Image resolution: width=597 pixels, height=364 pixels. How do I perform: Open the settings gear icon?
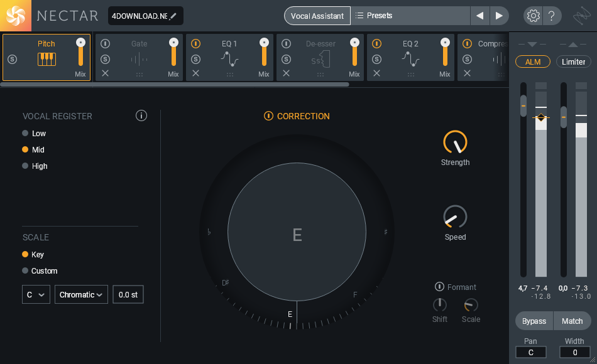pos(533,16)
